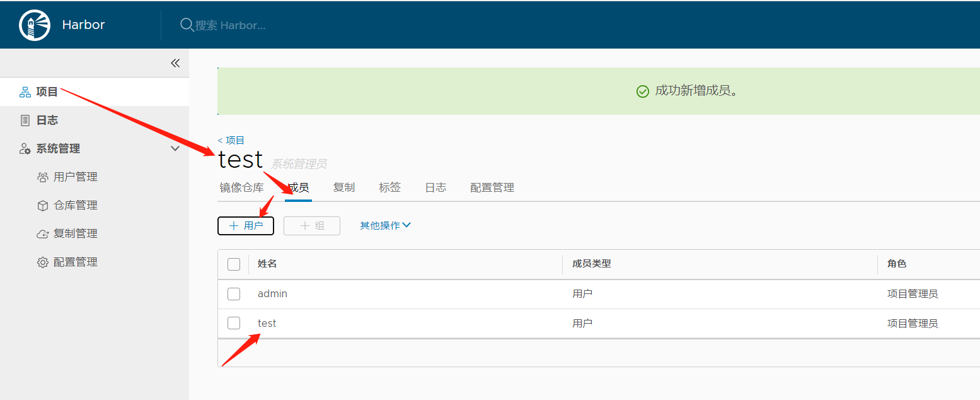Check the box for the test member row

pyautogui.click(x=234, y=323)
